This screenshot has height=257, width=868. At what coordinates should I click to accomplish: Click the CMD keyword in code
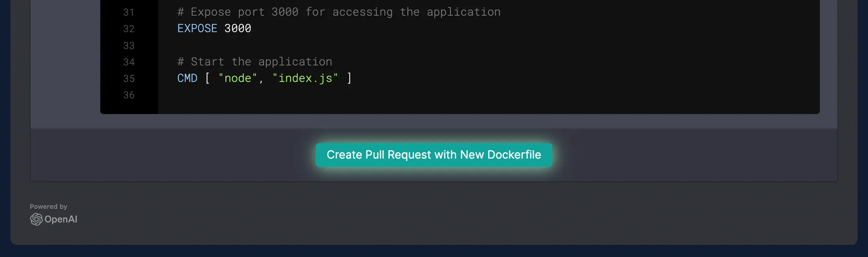click(x=187, y=78)
